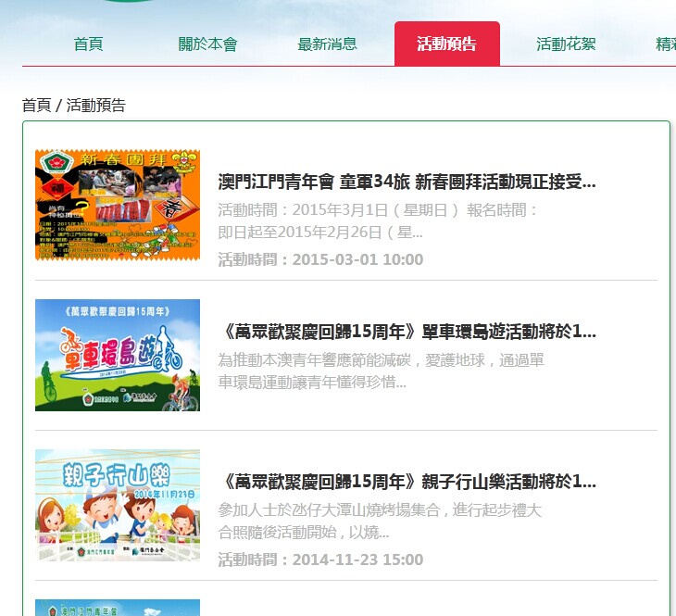Open the 單車環島遊 event thumbnail
The height and width of the screenshot is (616, 676).
click(x=118, y=355)
